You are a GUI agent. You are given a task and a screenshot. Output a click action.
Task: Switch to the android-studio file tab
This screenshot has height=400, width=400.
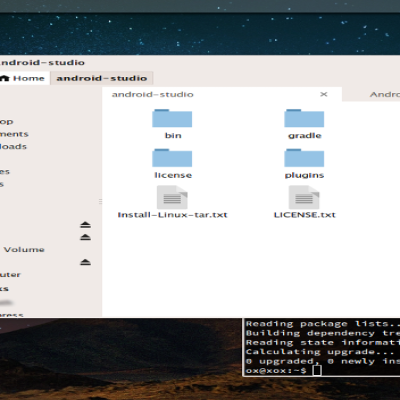[222, 94]
